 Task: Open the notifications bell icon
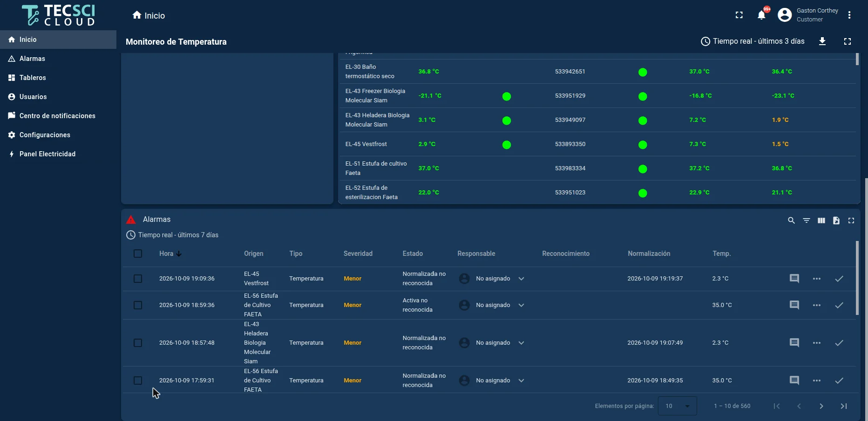[x=761, y=15]
